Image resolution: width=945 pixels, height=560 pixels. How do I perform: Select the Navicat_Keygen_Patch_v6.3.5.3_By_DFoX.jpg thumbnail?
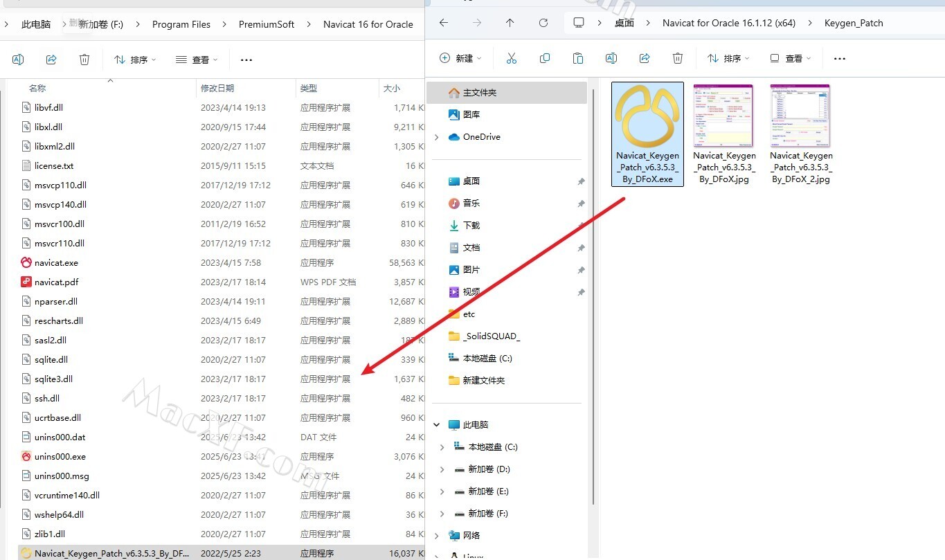point(724,134)
